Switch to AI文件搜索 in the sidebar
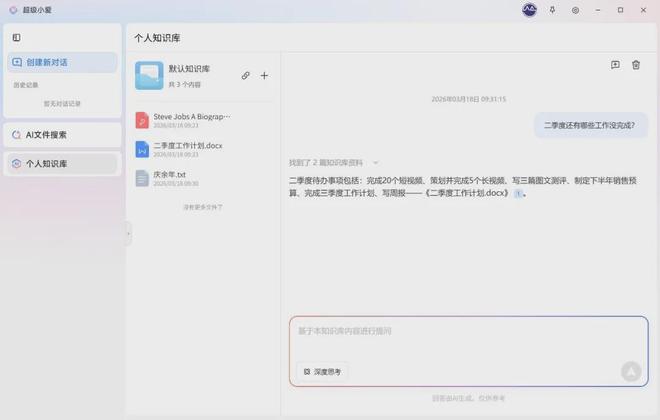 tap(61, 134)
